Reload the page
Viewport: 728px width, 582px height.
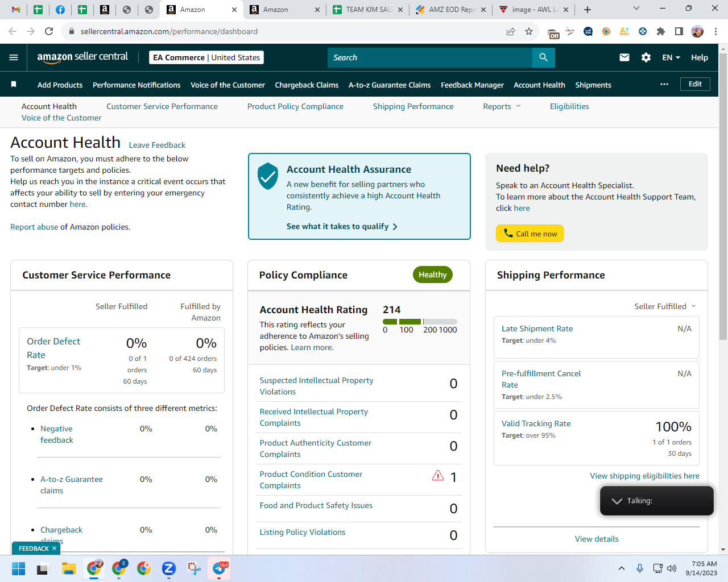pyautogui.click(x=49, y=31)
